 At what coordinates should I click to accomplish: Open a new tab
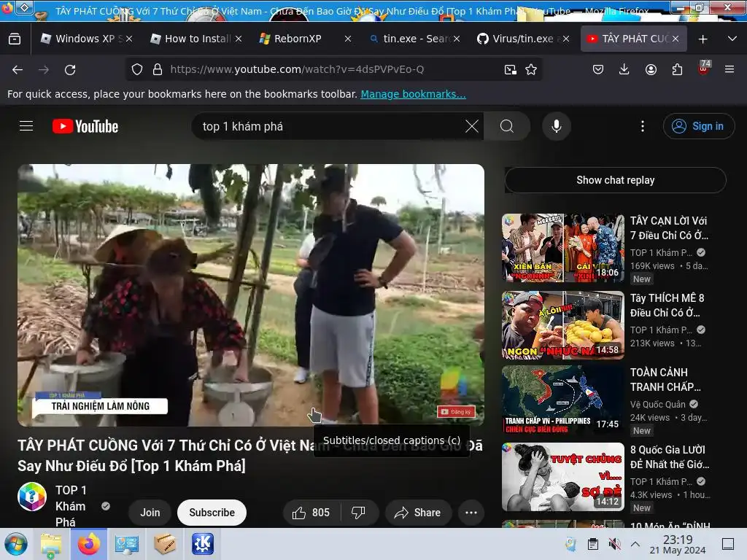point(703,39)
